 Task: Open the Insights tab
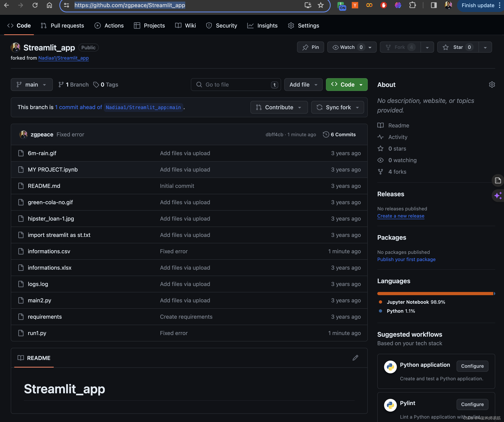[262, 26]
